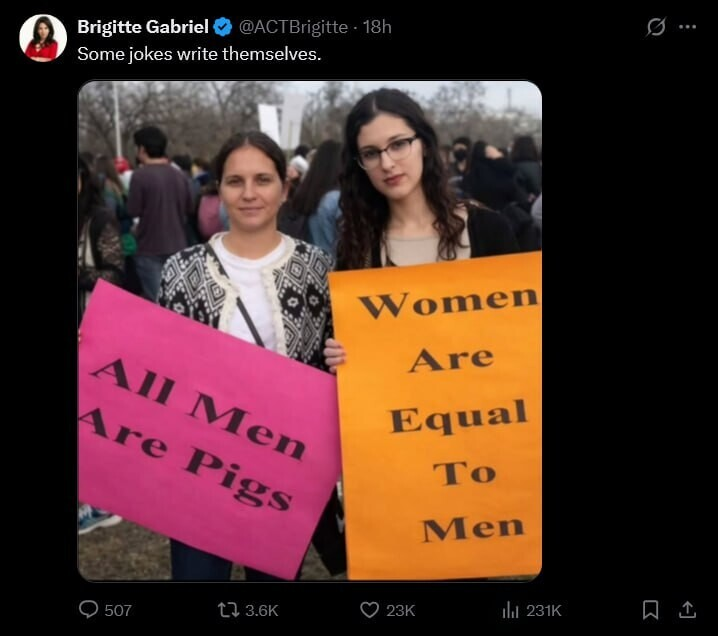Open view analytics bar chart icon

[510, 610]
